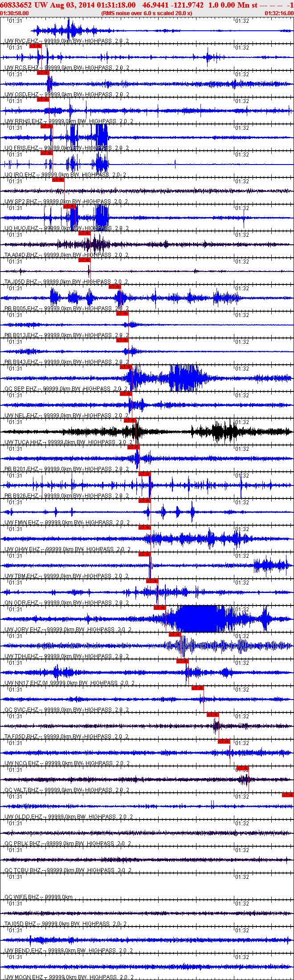Click red pick marker on UW NN17 trace
The image size is (294, 980).
[182, 661]
